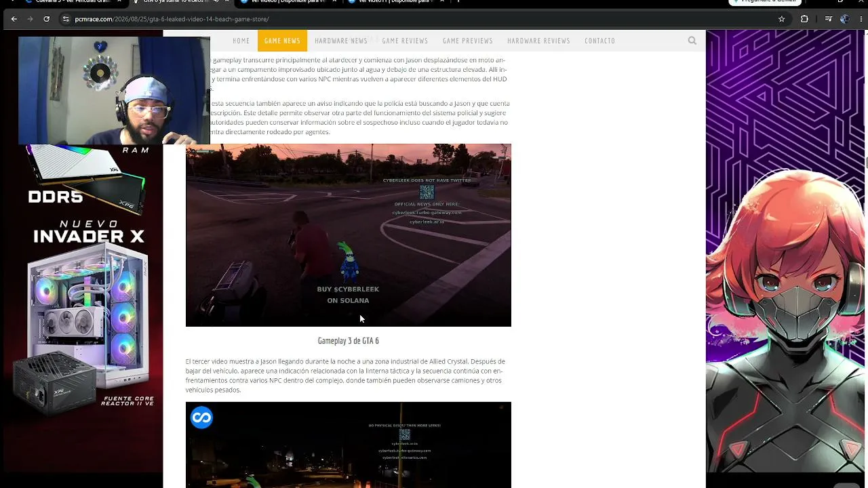Open the HARDWARE REVIEWS menu item
868x488 pixels.
click(x=538, y=41)
